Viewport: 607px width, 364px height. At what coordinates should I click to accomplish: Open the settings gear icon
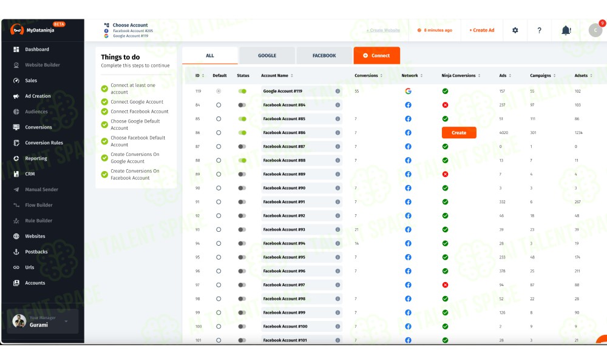(515, 30)
